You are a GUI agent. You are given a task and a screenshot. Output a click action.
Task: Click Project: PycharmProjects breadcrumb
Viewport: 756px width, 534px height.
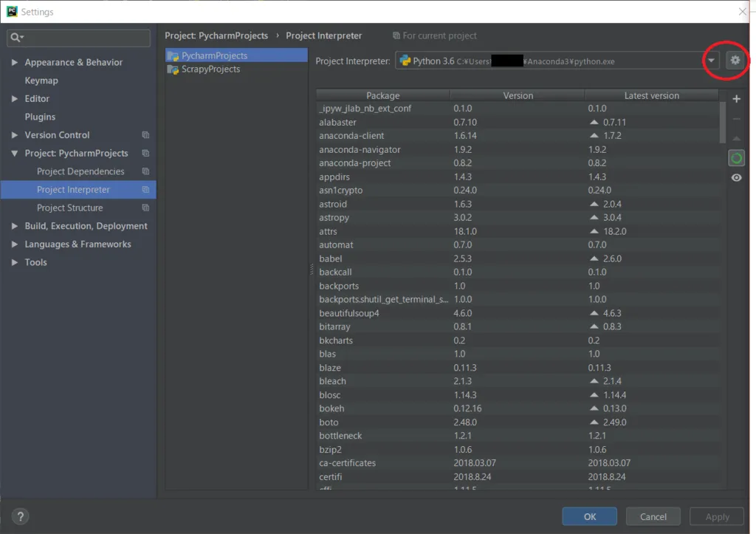pos(216,35)
